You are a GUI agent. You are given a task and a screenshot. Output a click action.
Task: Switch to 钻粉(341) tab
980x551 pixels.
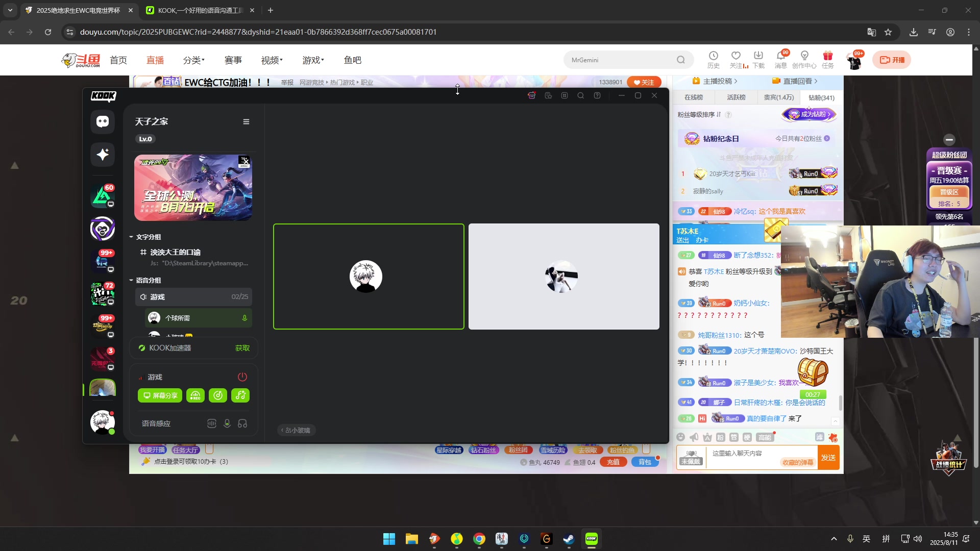point(821,97)
